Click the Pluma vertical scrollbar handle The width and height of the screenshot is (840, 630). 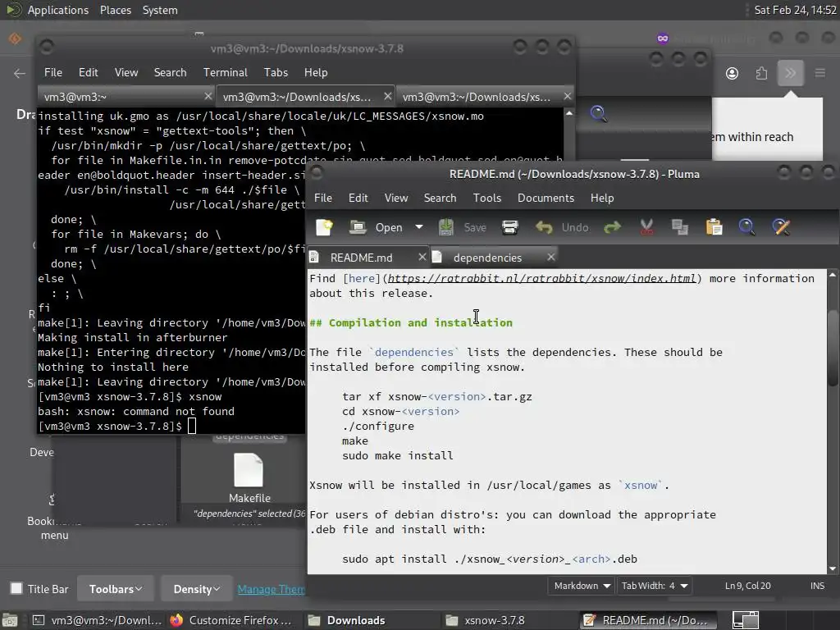click(833, 348)
